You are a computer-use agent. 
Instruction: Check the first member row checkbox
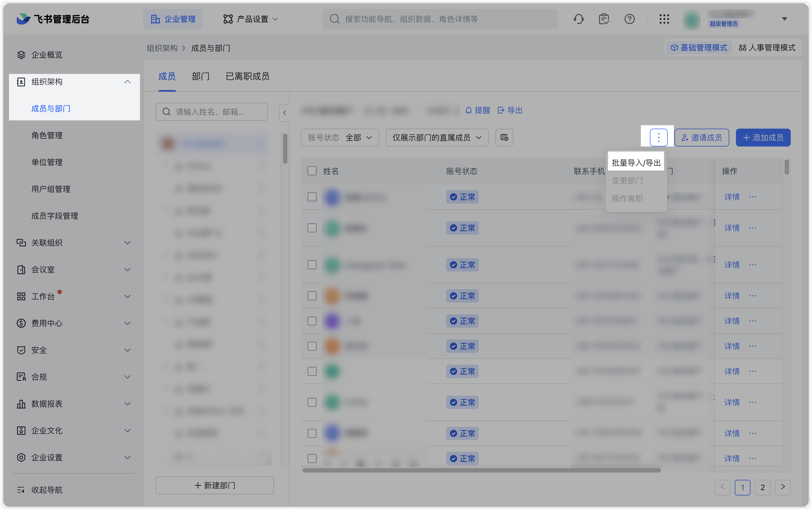tap(312, 197)
